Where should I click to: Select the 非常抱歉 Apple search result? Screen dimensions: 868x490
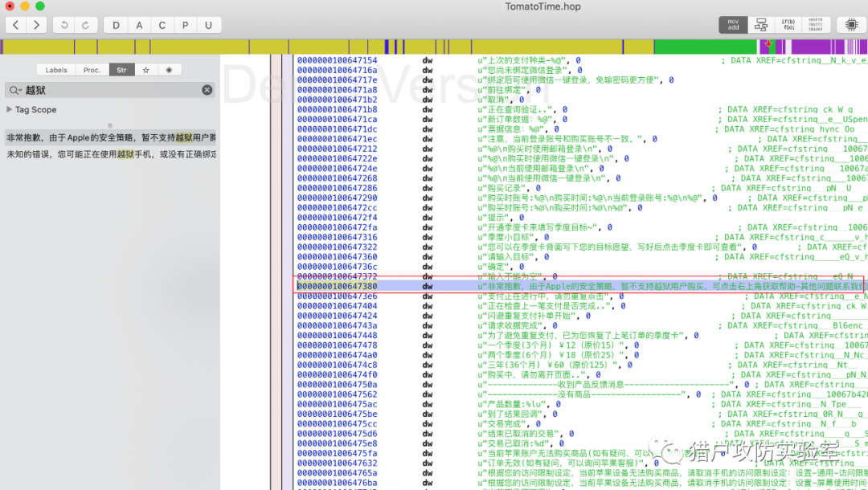point(110,137)
